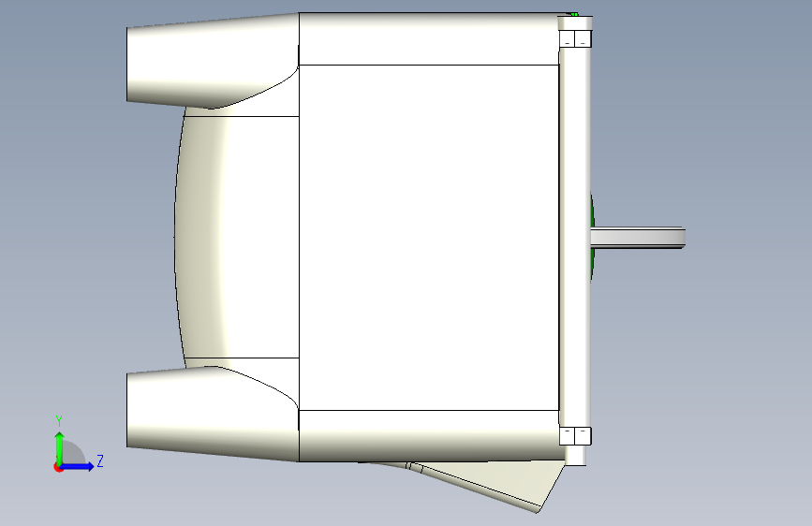The height and width of the screenshot is (526, 812).
Task: Select the curved rear end cap
Action: tap(202, 237)
